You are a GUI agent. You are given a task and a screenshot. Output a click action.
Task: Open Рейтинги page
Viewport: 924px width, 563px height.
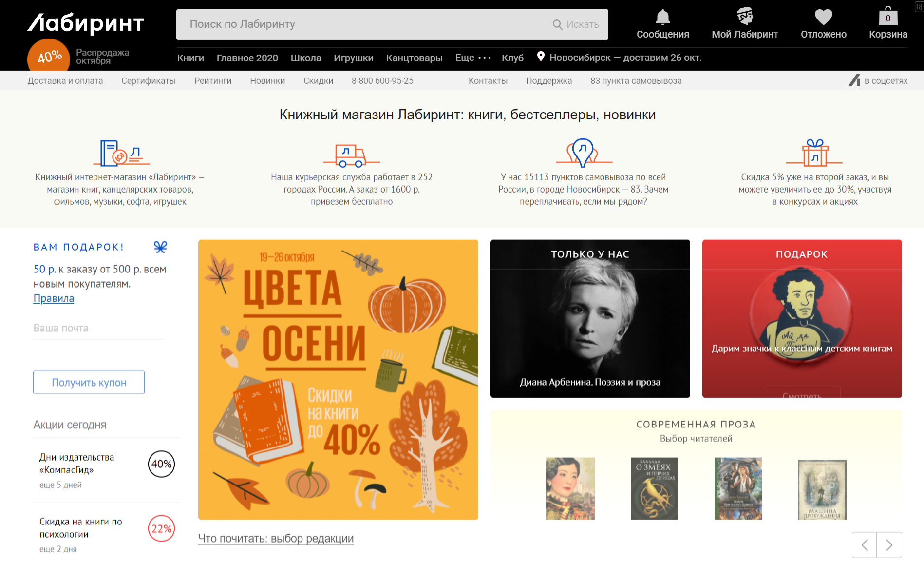213,81
